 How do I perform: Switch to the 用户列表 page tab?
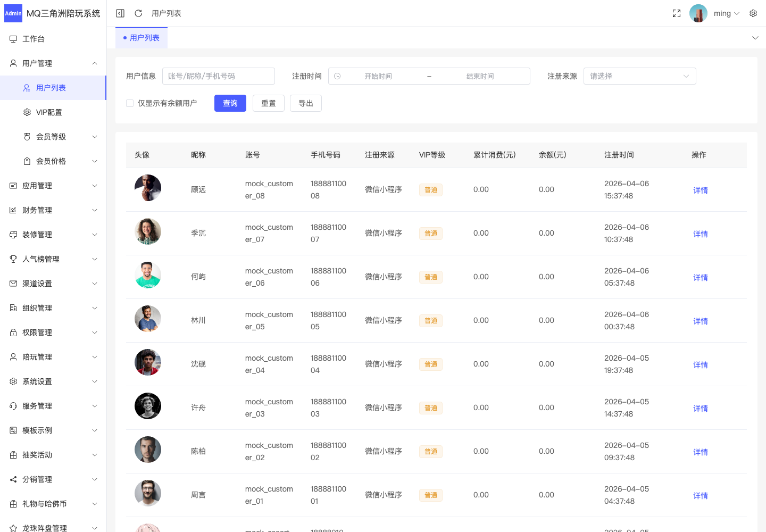click(x=141, y=38)
